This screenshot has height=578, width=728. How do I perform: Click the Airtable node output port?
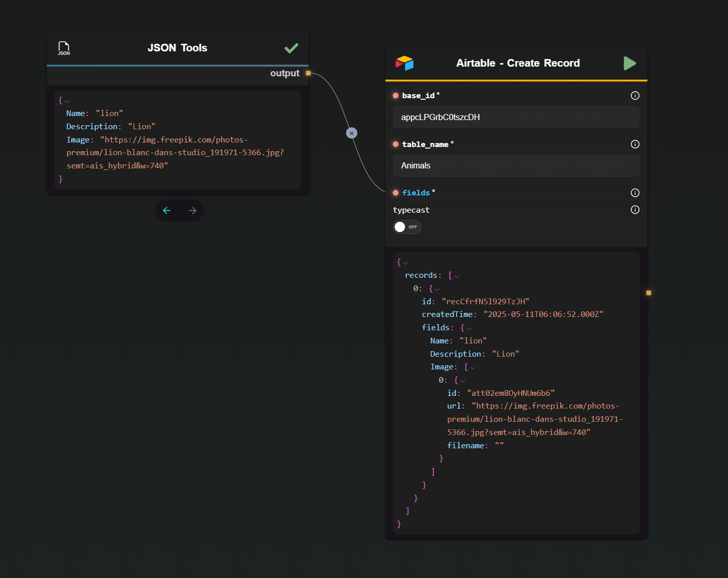click(x=649, y=293)
